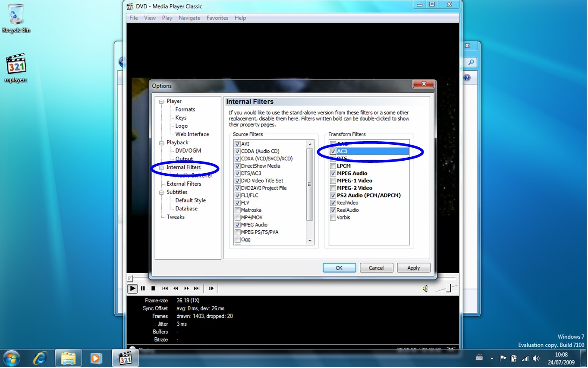This screenshot has width=588, height=368.
Task: Open the Action Center flag icon
Action: coord(503,358)
